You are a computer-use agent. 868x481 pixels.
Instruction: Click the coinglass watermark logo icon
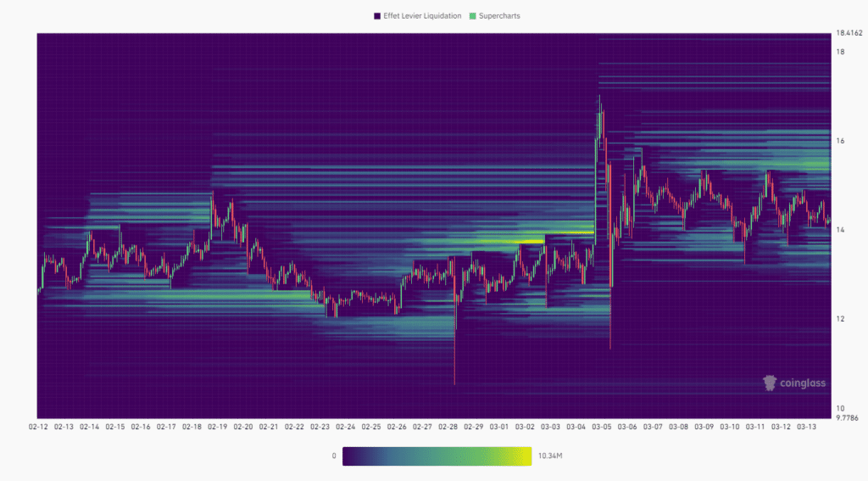[770, 383]
